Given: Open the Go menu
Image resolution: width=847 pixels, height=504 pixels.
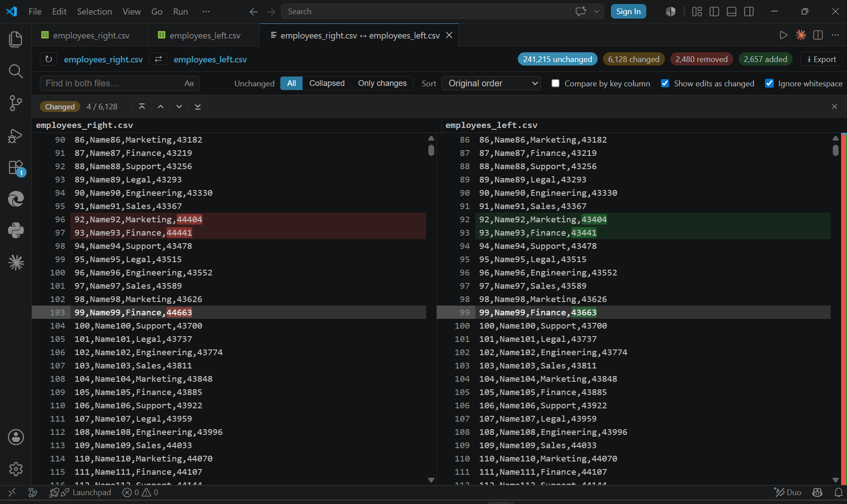Looking at the screenshot, I should point(157,12).
